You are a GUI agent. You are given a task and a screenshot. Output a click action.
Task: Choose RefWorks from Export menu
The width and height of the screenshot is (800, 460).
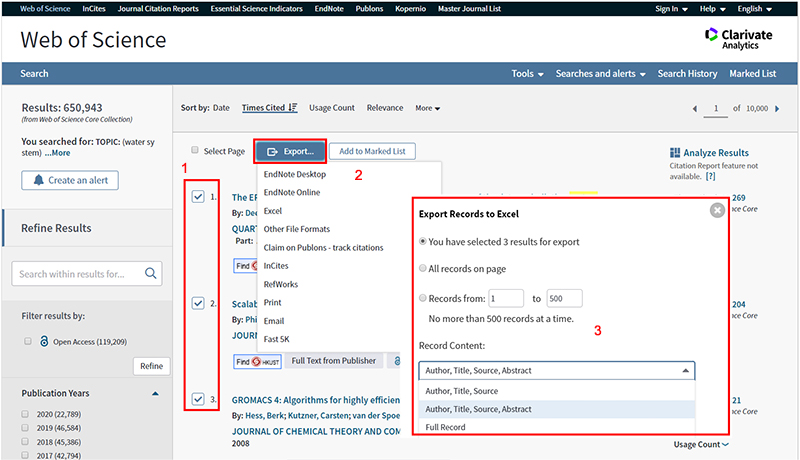point(281,284)
